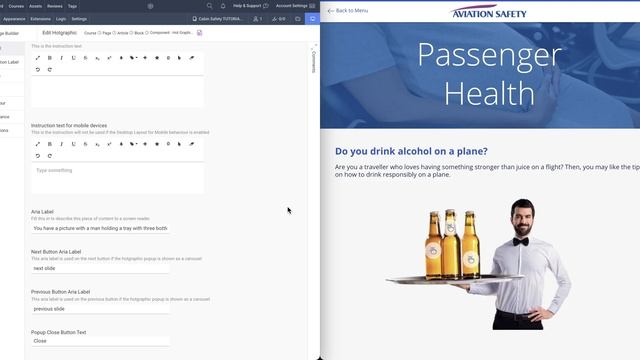The image size is (640, 360).
Task: Click the Block breadcrumb
Action: (x=139, y=33)
